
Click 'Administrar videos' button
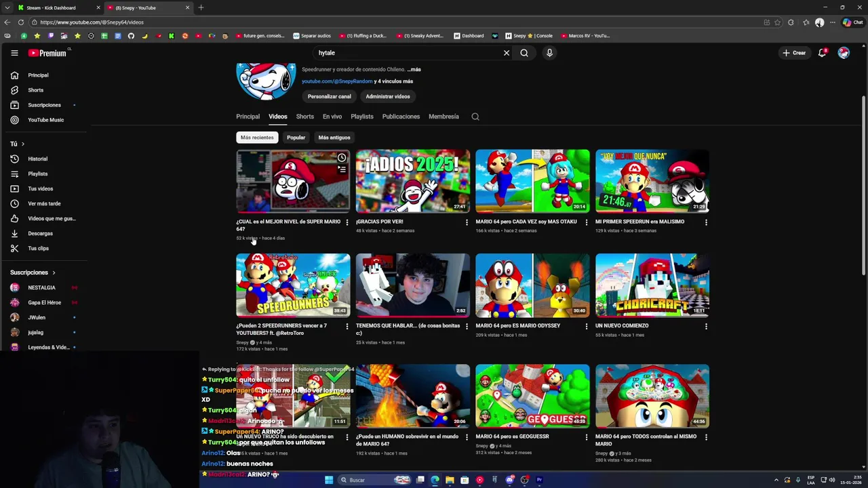tap(388, 96)
